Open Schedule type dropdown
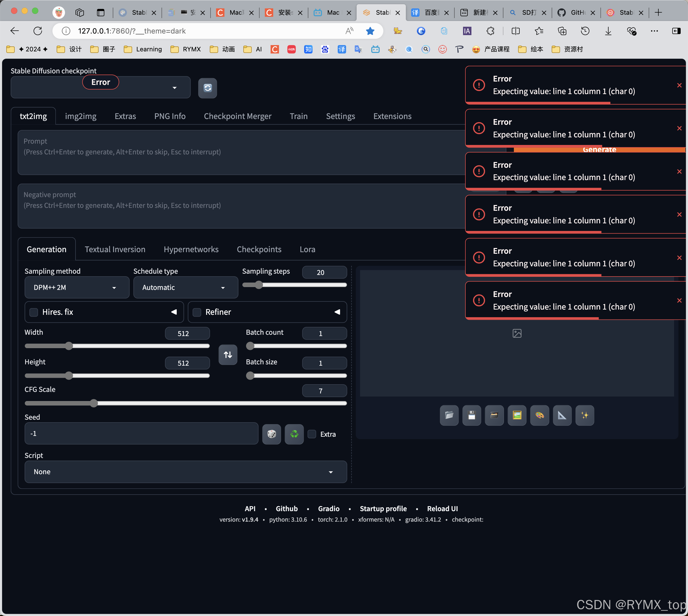 [186, 287]
